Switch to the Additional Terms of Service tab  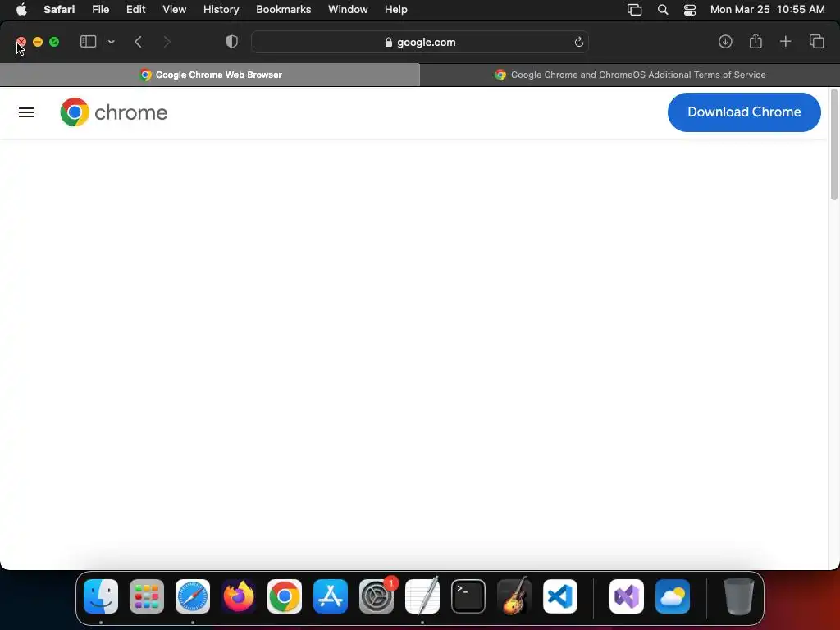click(x=630, y=75)
